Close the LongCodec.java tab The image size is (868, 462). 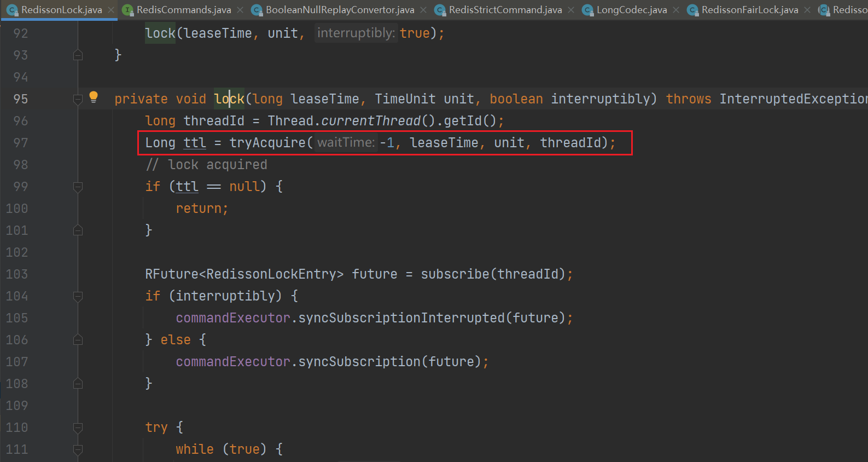676,10
